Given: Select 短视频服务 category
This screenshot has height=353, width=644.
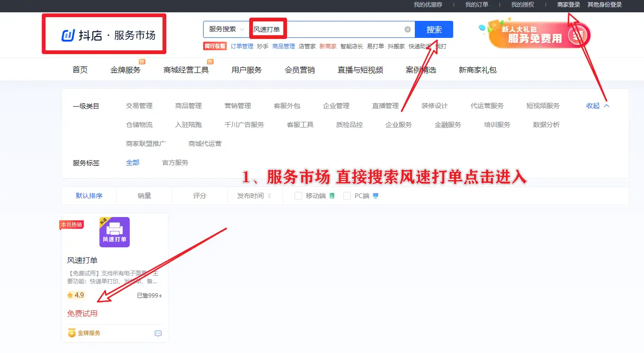Looking at the screenshot, I should tap(543, 106).
